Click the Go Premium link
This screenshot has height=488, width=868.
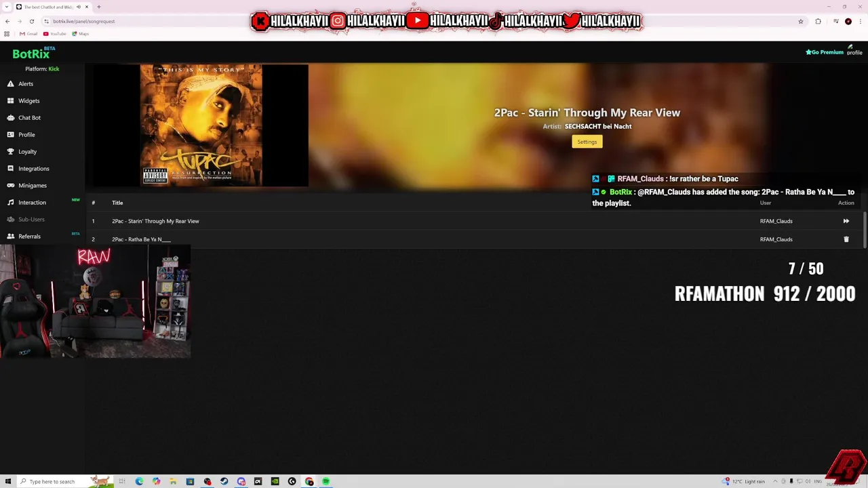[x=824, y=52]
